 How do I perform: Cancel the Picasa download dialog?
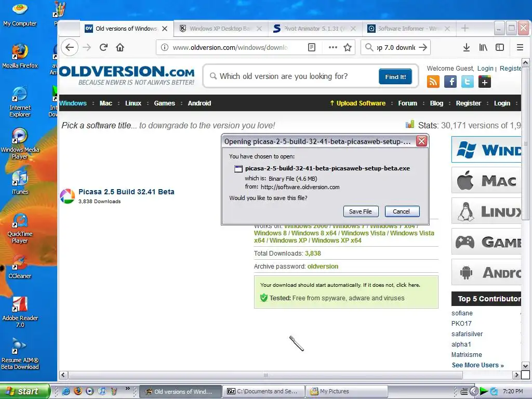(402, 211)
